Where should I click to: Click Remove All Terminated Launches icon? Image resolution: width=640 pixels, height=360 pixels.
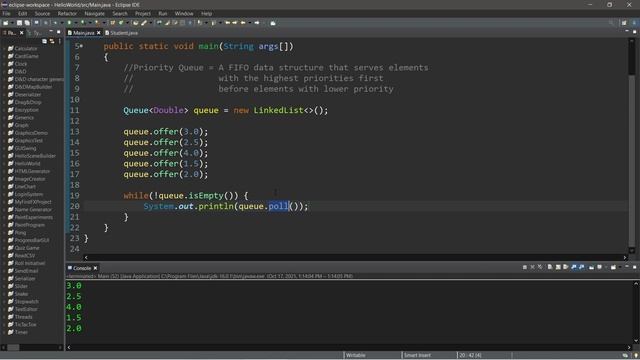pyautogui.click(x=540, y=267)
